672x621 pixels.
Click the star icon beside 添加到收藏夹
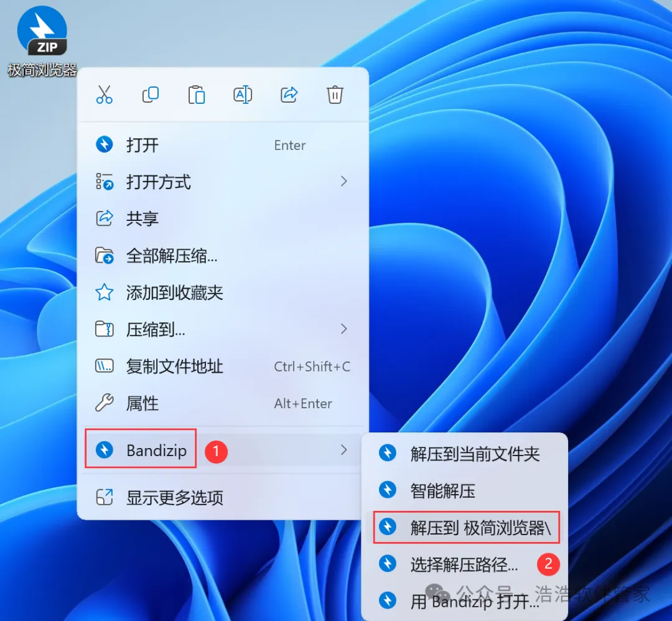(104, 292)
